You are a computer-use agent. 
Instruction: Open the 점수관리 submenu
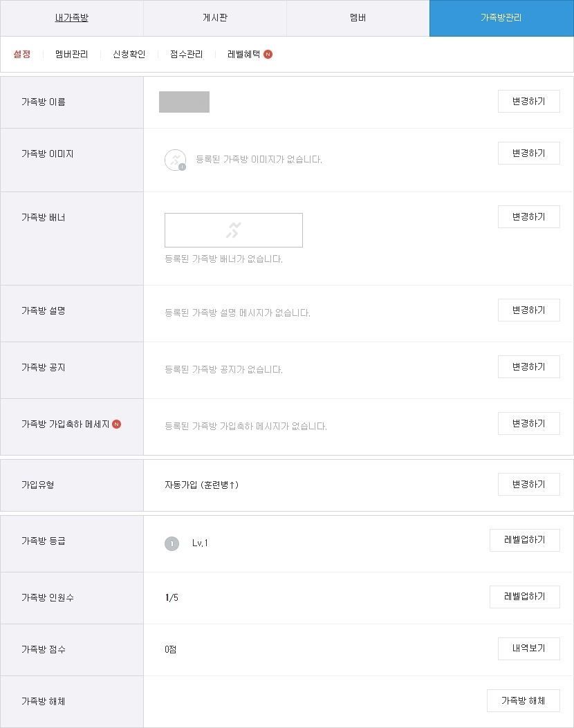click(x=186, y=55)
